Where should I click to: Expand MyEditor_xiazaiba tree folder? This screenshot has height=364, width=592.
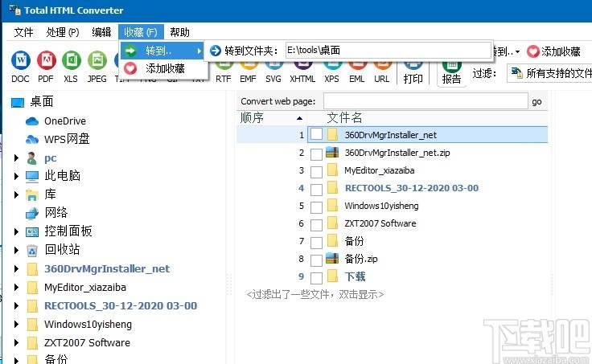pyautogui.click(x=16, y=287)
